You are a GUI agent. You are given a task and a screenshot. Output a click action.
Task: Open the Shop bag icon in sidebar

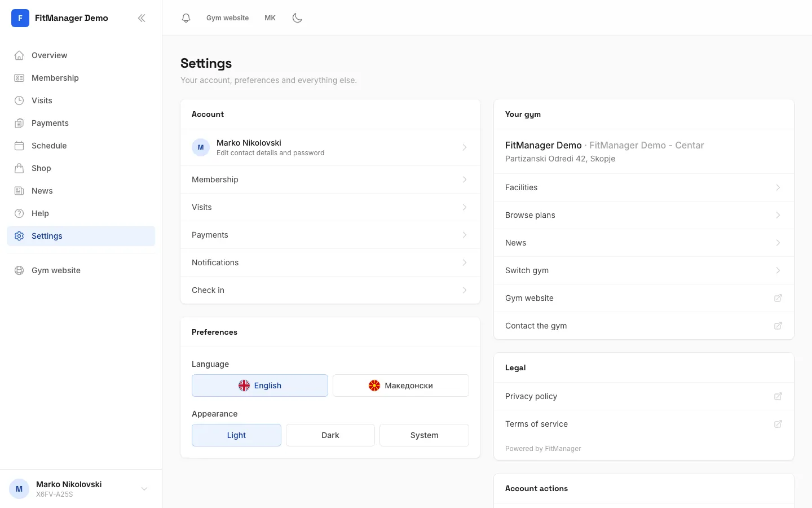[19, 168]
